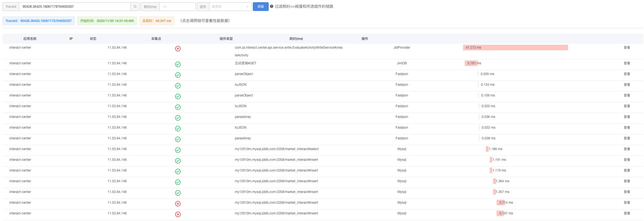Click the 开始时间 2020/11/30 tag

[x=107, y=21]
